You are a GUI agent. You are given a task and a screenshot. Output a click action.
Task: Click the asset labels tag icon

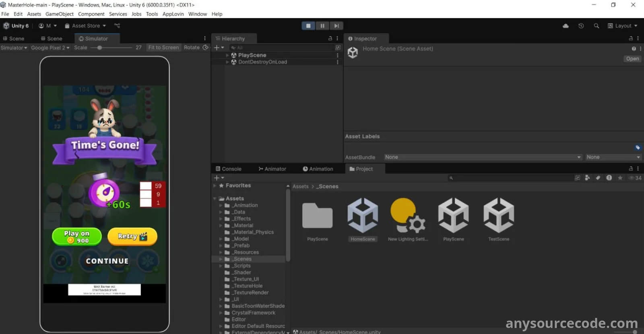coord(638,147)
